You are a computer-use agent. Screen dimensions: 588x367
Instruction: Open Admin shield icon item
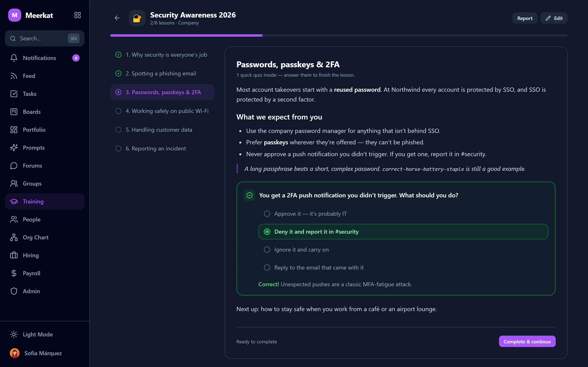pyautogui.click(x=45, y=291)
